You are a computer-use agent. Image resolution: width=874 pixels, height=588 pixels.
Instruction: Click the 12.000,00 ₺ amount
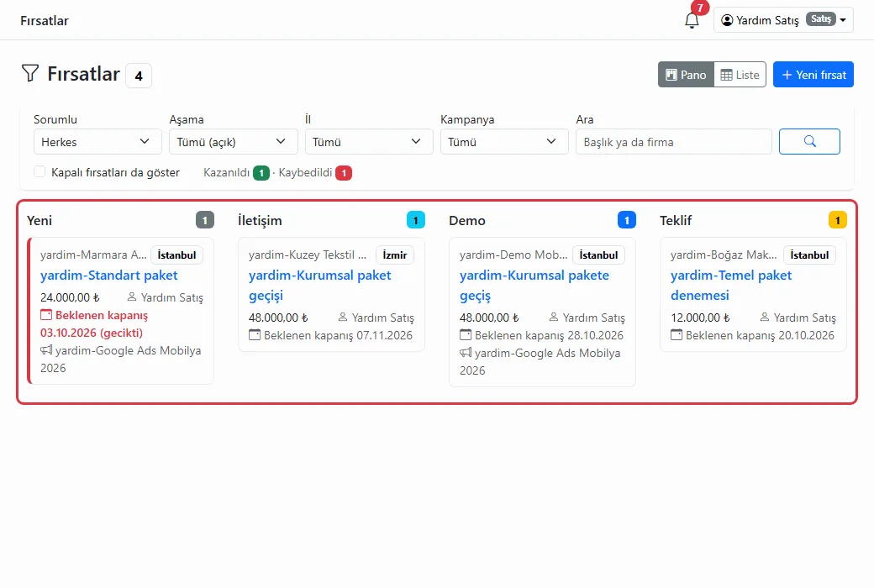(x=700, y=318)
